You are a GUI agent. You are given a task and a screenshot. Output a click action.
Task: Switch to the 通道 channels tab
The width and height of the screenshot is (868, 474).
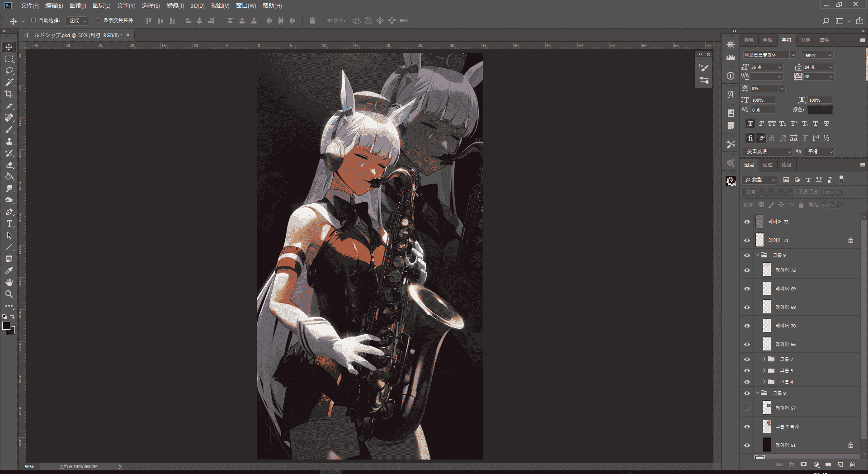[x=768, y=165]
